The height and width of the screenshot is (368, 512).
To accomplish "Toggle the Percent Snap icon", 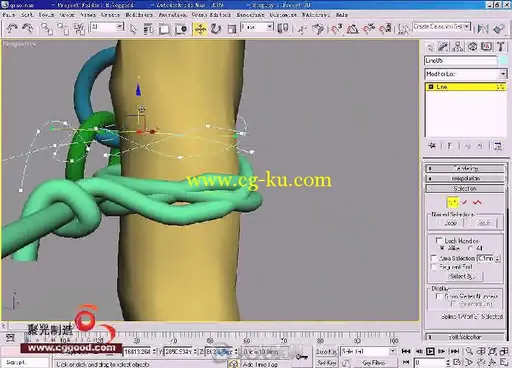I will click(369, 29).
